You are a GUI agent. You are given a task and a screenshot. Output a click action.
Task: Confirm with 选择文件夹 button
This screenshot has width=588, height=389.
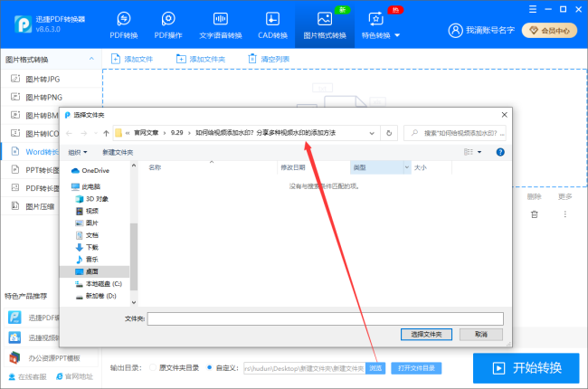pos(426,334)
